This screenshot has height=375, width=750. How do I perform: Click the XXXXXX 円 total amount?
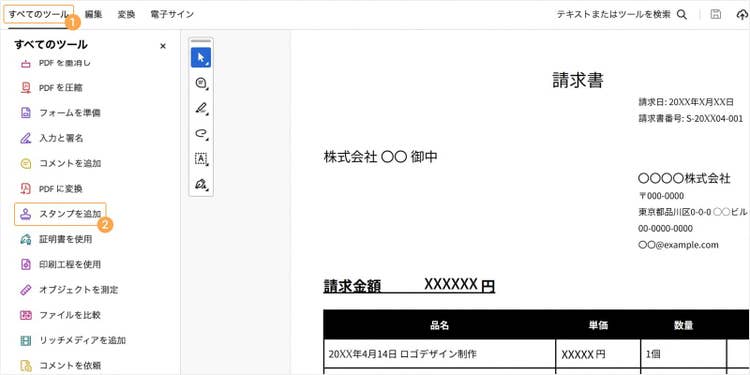click(459, 285)
